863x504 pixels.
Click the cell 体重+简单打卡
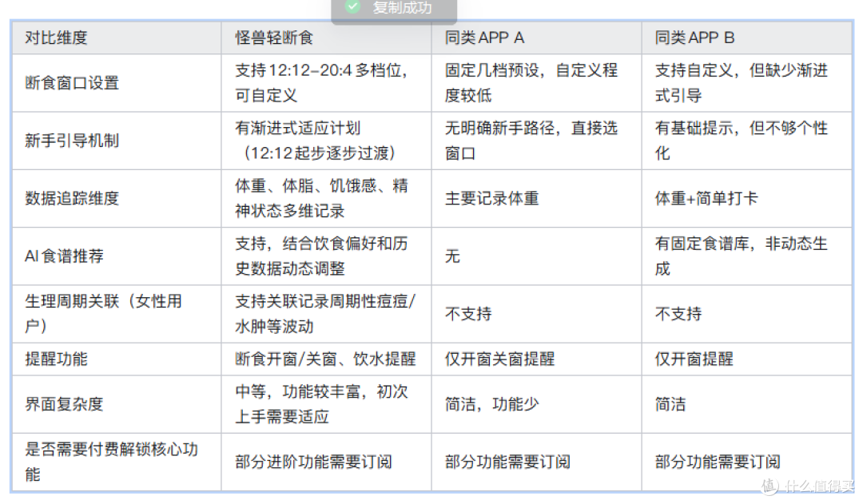click(747, 199)
